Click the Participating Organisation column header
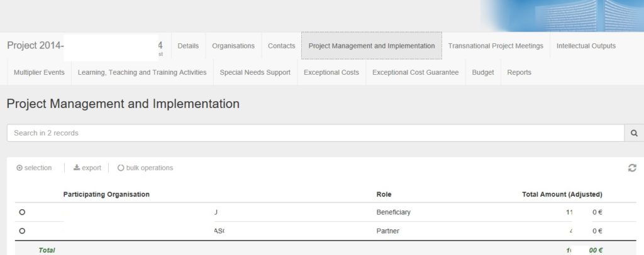This screenshot has height=255, width=644. click(106, 194)
